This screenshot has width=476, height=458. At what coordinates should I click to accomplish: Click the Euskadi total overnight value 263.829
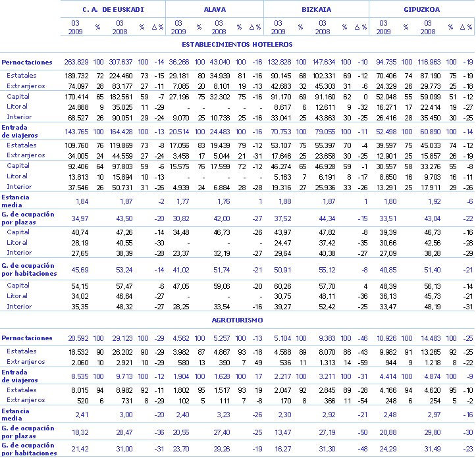coord(76,63)
